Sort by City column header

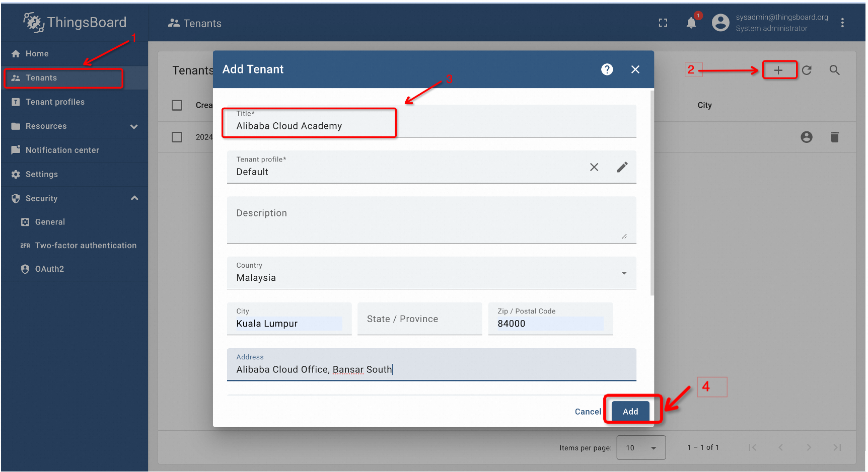point(704,105)
